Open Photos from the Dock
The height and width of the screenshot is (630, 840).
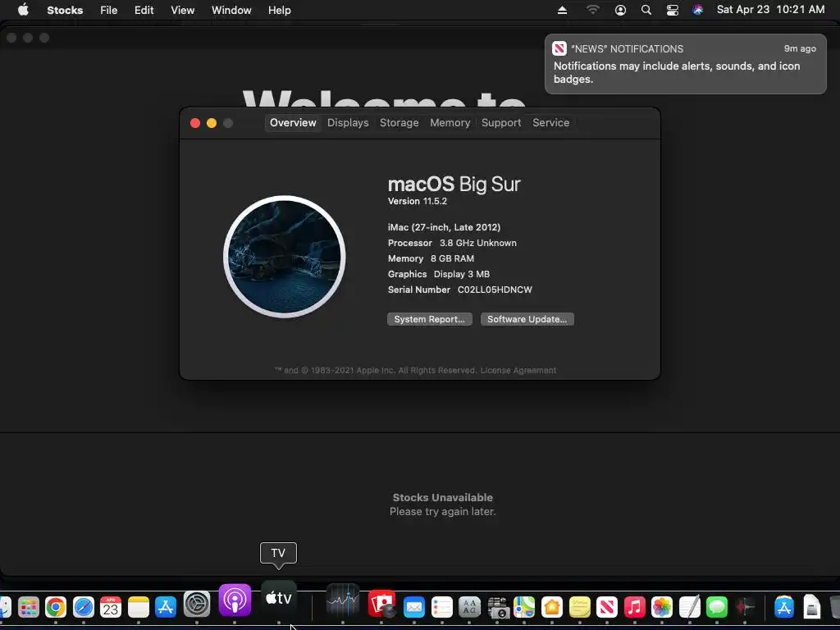coord(662,608)
